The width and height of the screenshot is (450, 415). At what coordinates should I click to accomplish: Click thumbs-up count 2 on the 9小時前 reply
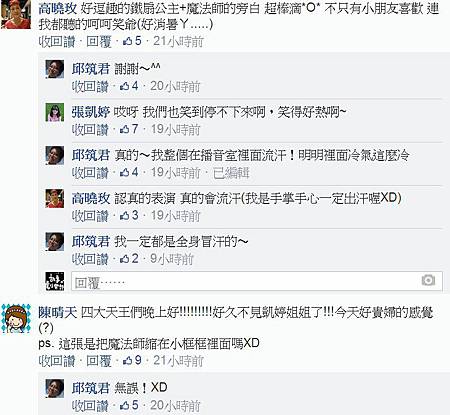click(129, 259)
